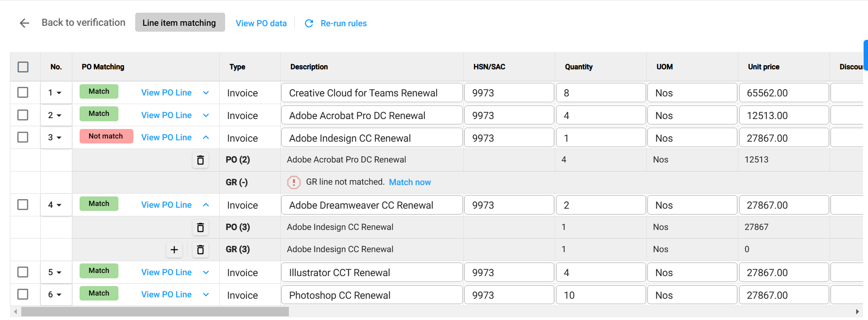Check the row 6 checkbox

click(23, 294)
